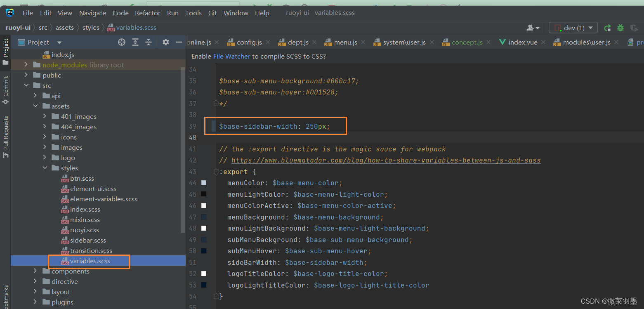This screenshot has width=644, height=309.
Task: Expand the api folder
Action: [35, 96]
